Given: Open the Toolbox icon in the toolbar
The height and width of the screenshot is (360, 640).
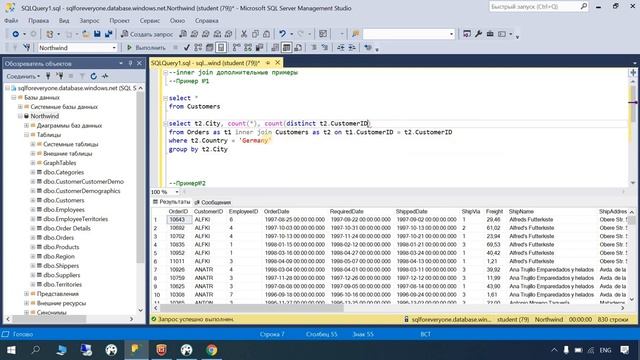Looking at the screenshot, I should [490, 34].
